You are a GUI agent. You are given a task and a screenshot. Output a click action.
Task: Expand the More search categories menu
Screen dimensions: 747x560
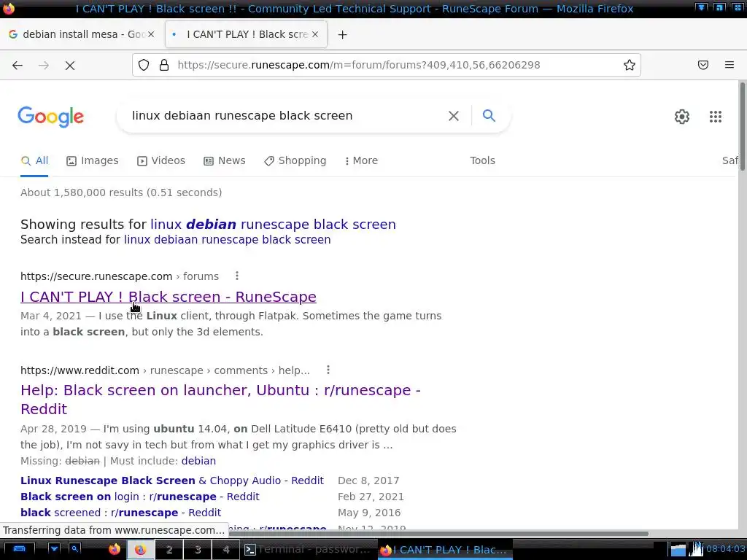361,161
